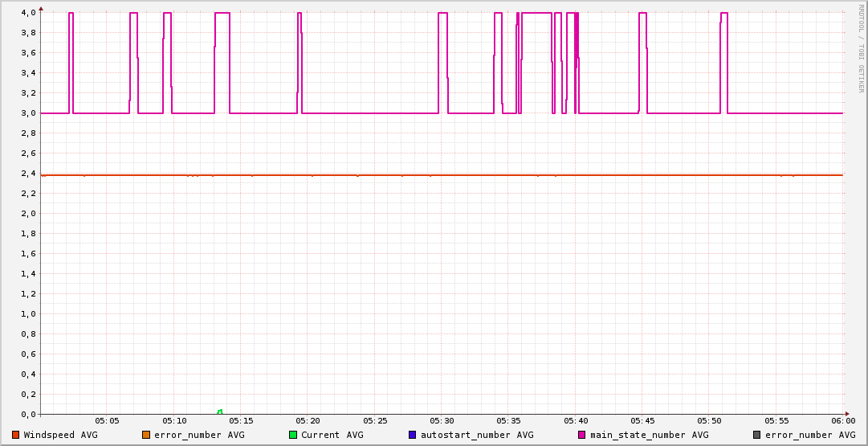Click the 05:45 time axis label
Viewport: 868px width, 446px height.
tap(642, 421)
